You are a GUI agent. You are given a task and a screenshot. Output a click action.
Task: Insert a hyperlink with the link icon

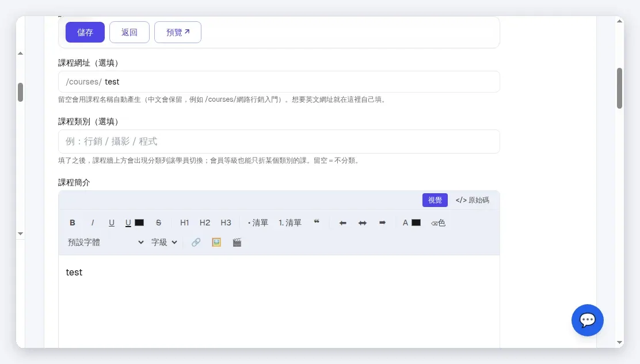(196, 242)
